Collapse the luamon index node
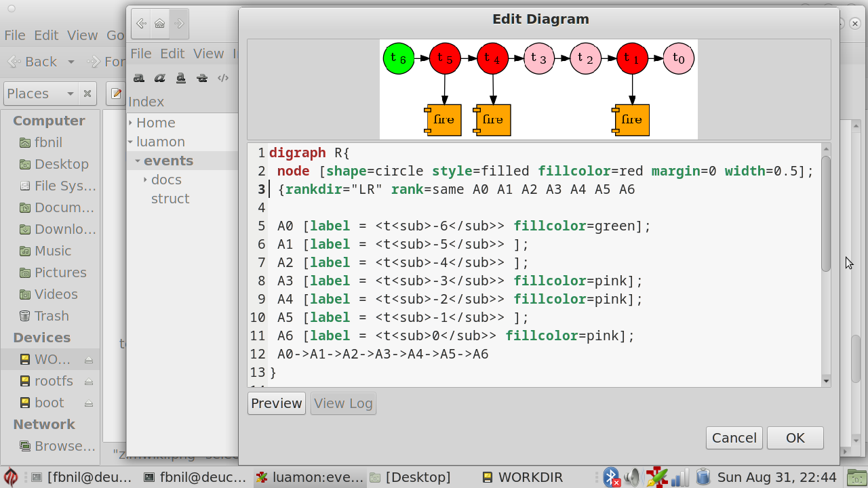 click(131, 142)
